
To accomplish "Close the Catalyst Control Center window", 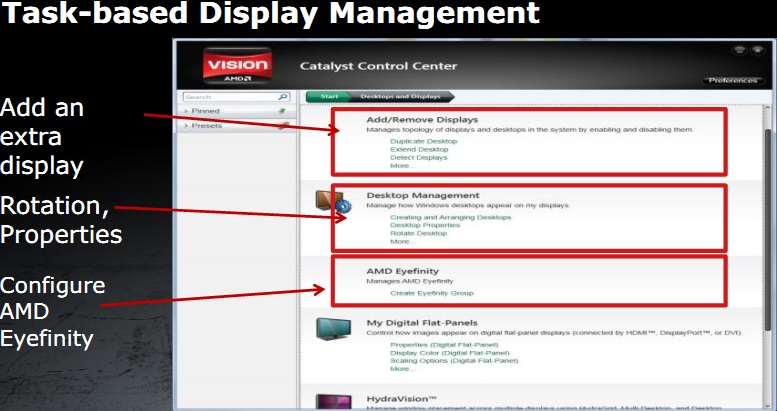I will pyautogui.click(x=757, y=50).
